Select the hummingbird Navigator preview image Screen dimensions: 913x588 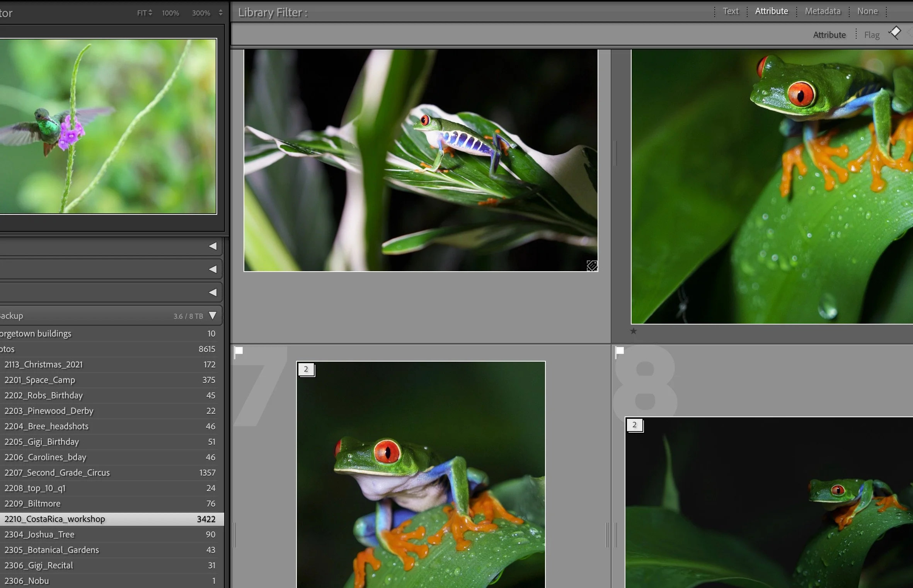[x=108, y=126]
